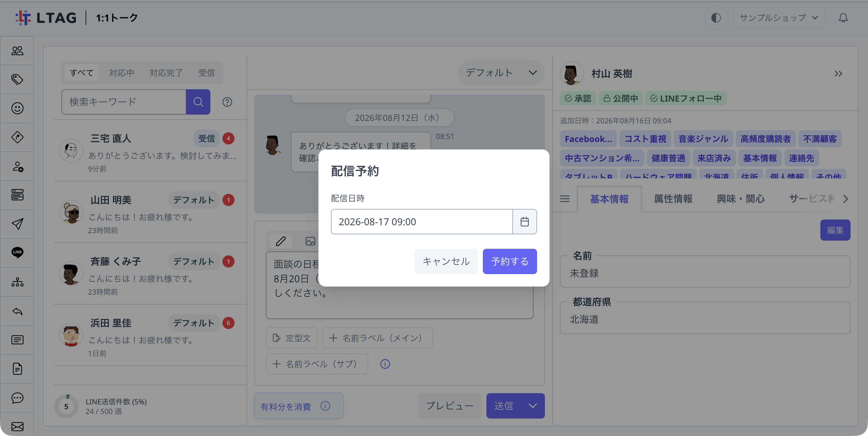Screen dimensions: 868x436
Task: Open the 山田 明美 conversation
Action: 150,213
